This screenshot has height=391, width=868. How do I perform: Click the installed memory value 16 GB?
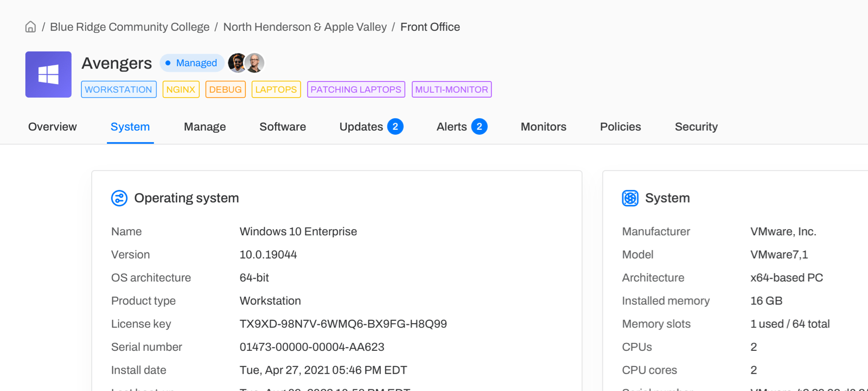click(x=767, y=301)
